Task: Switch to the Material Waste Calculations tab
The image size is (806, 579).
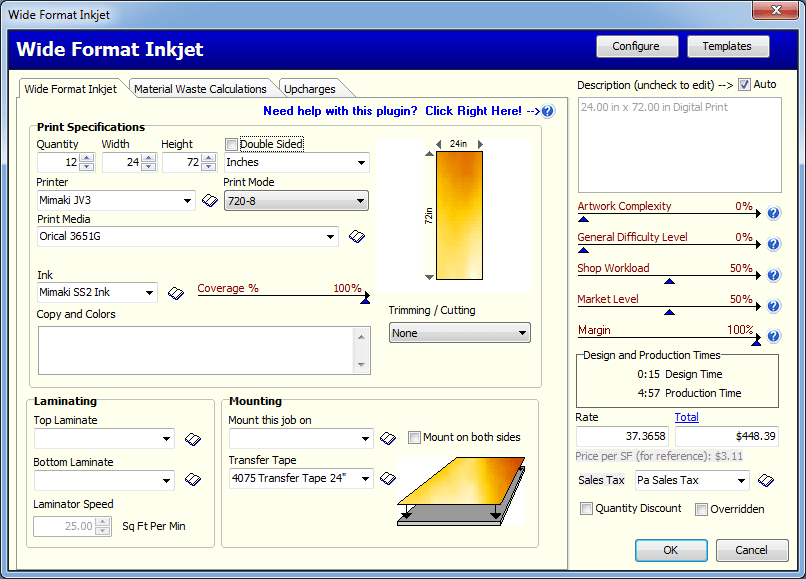Action: 202,88
